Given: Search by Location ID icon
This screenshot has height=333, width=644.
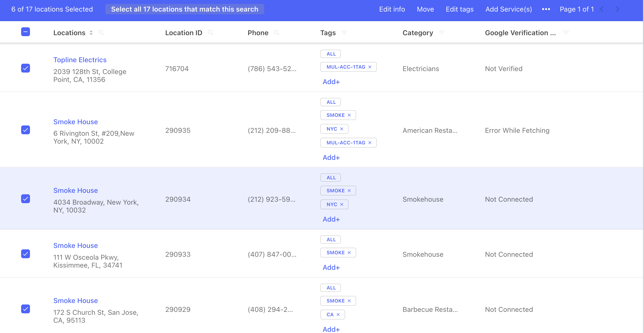Looking at the screenshot, I should 210,33.
